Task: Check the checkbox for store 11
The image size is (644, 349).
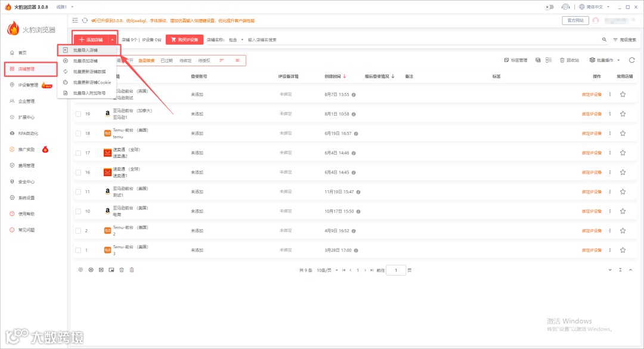Action: pos(78,192)
